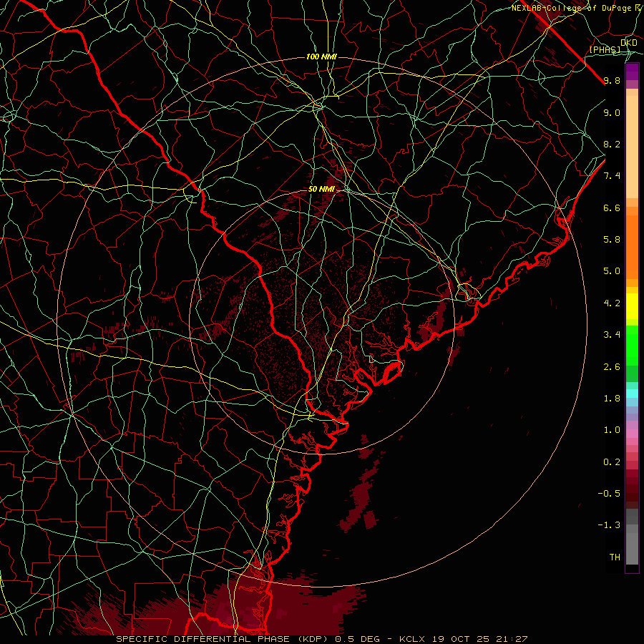Click the -0.5 legend value
The width and height of the screenshot is (644, 644).
click(609, 494)
